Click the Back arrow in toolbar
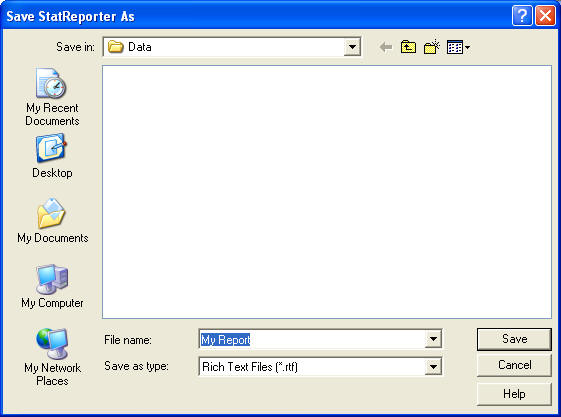Image resolution: width=561 pixels, height=417 pixels. [x=385, y=47]
